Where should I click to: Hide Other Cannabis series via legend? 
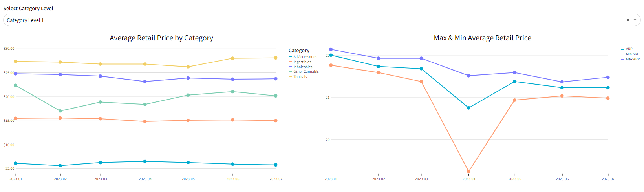coord(306,72)
